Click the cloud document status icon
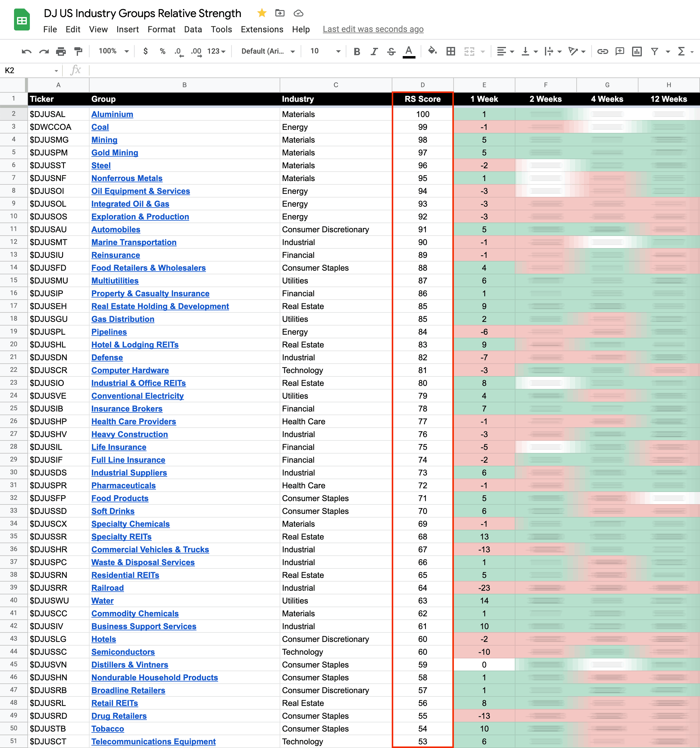The image size is (700, 748). pyautogui.click(x=299, y=13)
